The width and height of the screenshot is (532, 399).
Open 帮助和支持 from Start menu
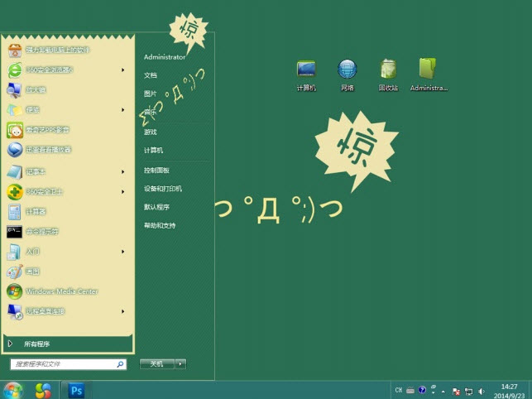tap(160, 225)
